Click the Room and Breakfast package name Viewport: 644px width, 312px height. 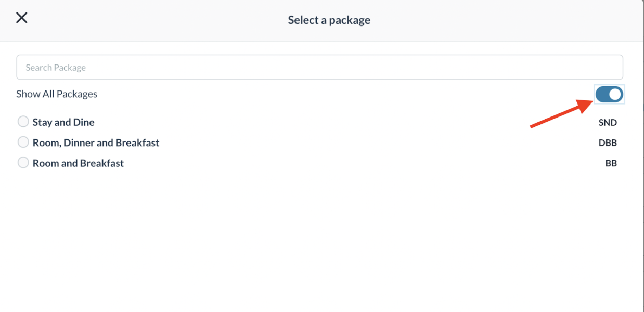(78, 163)
